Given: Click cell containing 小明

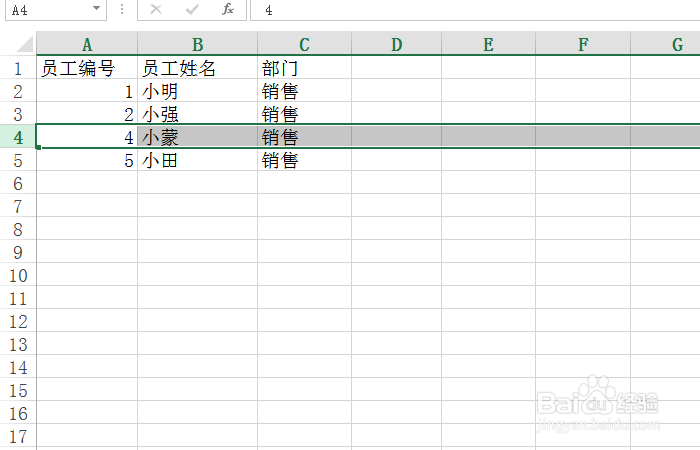Looking at the screenshot, I should (x=197, y=92).
